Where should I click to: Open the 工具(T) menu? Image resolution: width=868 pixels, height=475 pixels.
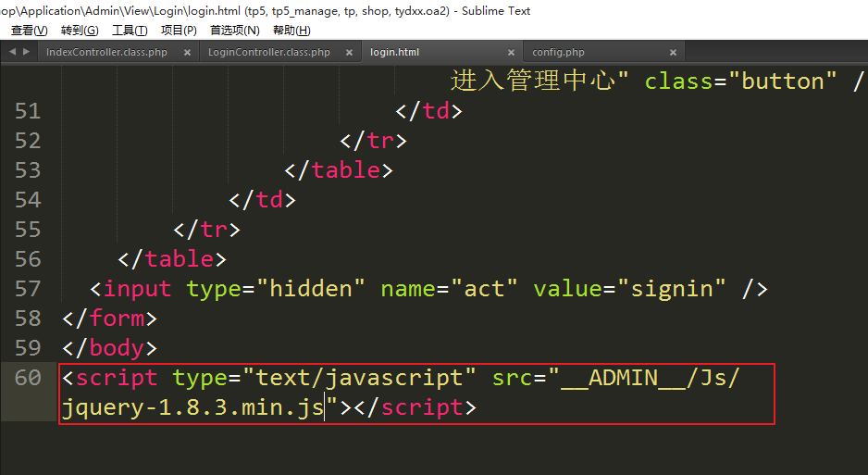coord(130,31)
